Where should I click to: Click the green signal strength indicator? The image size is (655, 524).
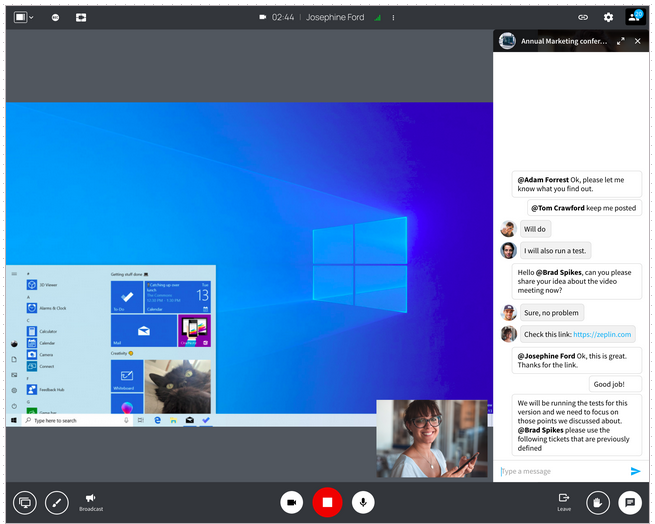coord(378,18)
